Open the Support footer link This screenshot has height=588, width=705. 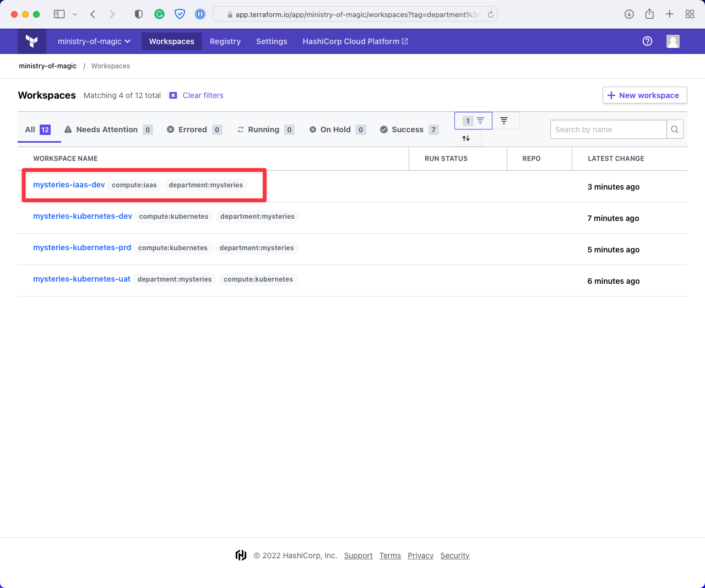point(359,555)
